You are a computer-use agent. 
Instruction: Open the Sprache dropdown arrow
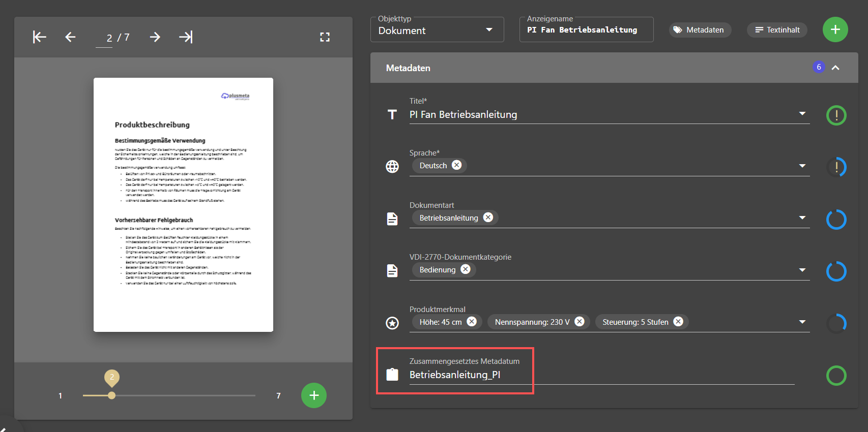(x=802, y=166)
